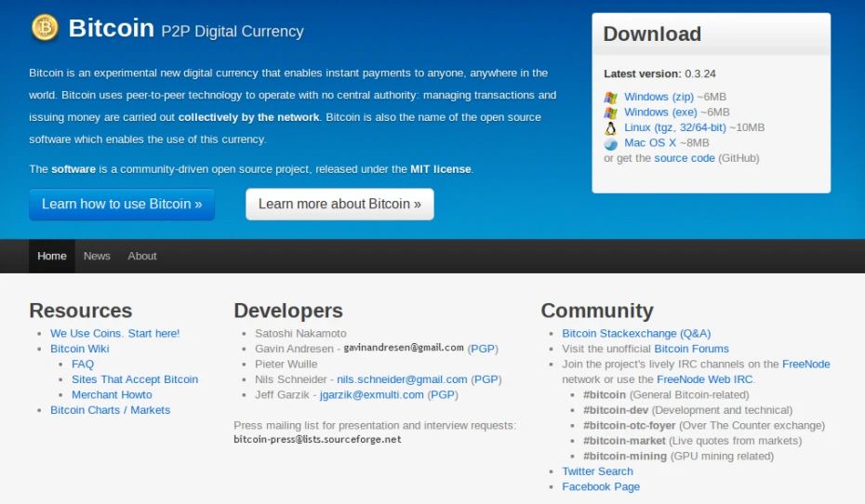The height and width of the screenshot is (504, 865).
Task: Click the Download panel heading
Action: click(652, 34)
